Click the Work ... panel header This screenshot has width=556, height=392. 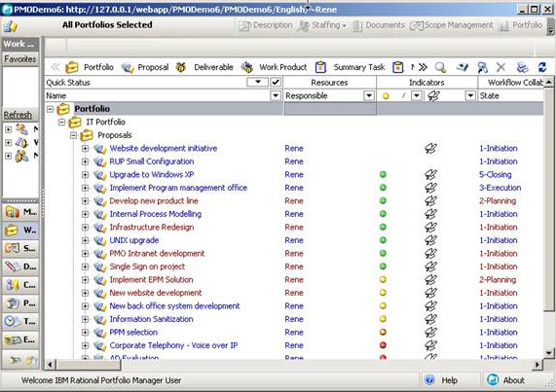[20, 44]
